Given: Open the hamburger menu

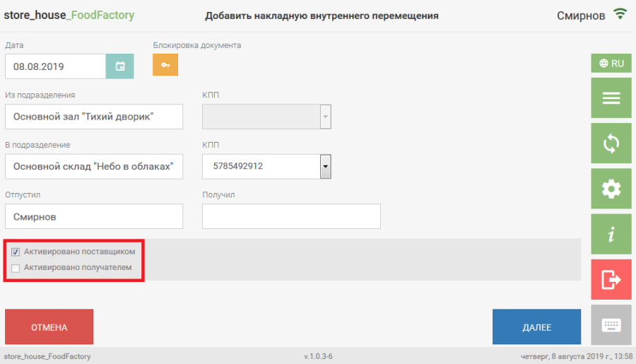Looking at the screenshot, I should [611, 98].
